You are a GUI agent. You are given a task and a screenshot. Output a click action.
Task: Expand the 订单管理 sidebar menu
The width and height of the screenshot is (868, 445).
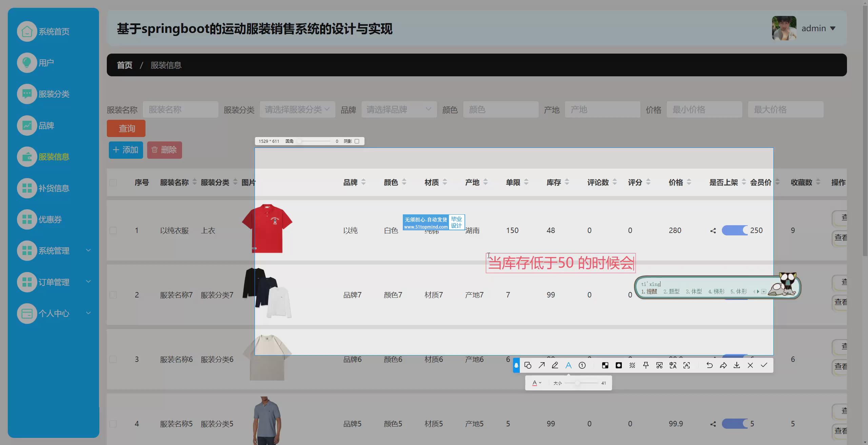(54, 282)
